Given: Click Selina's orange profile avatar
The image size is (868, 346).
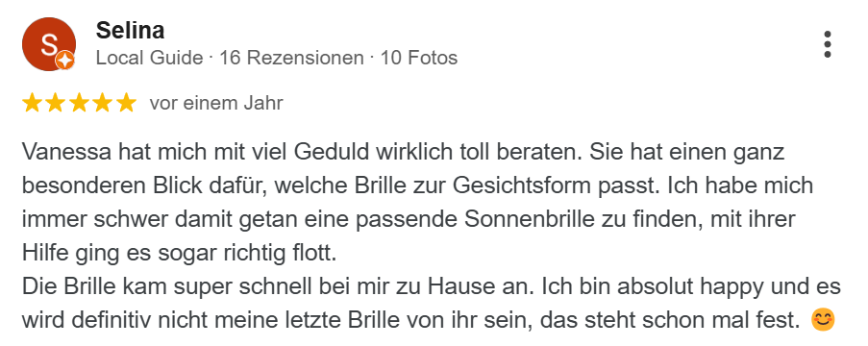Looking at the screenshot, I should pyautogui.click(x=49, y=44).
